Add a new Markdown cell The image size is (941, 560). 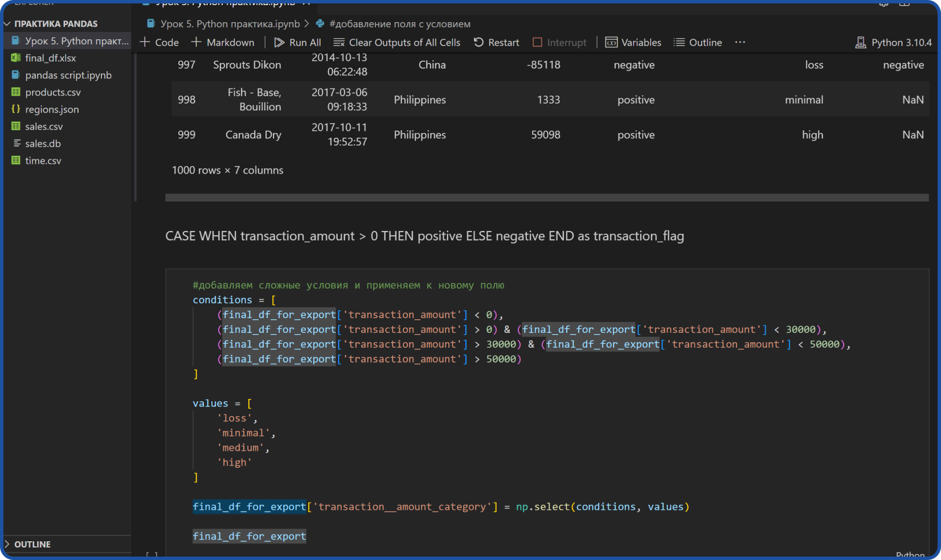(x=223, y=43)
